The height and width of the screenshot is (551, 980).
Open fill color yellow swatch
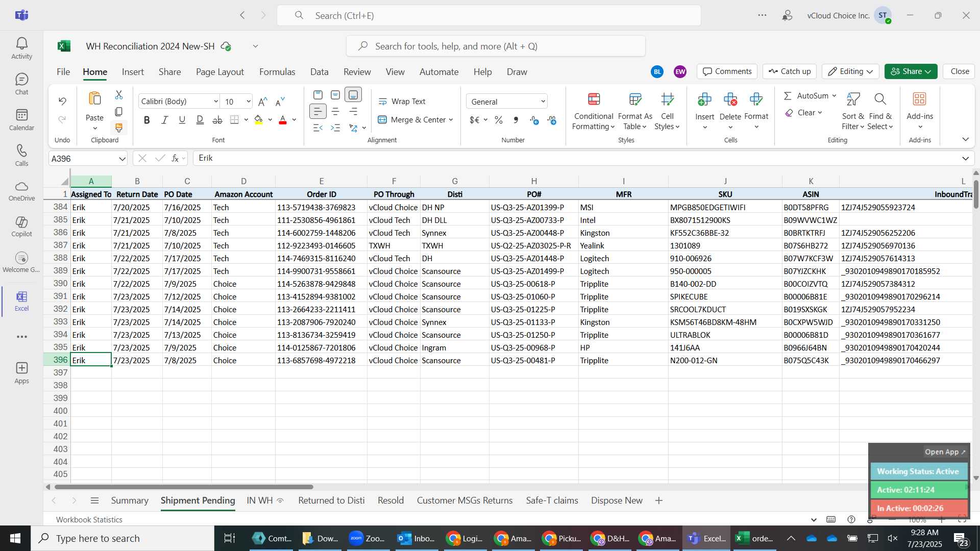coord(259,120)
